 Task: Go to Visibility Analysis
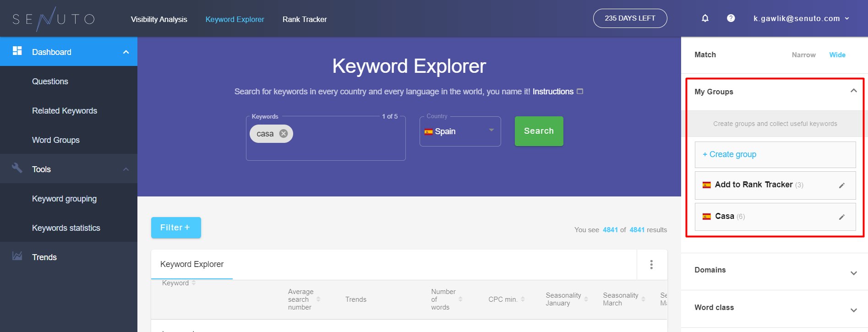[x=159, y=19]
